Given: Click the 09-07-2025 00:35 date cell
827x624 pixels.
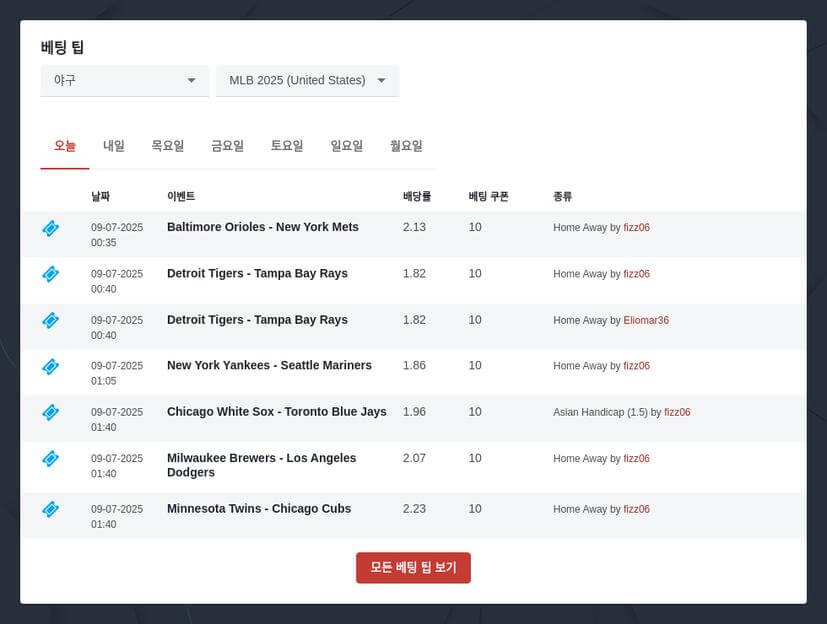Looking at the screenshot, I should point(117,235).
